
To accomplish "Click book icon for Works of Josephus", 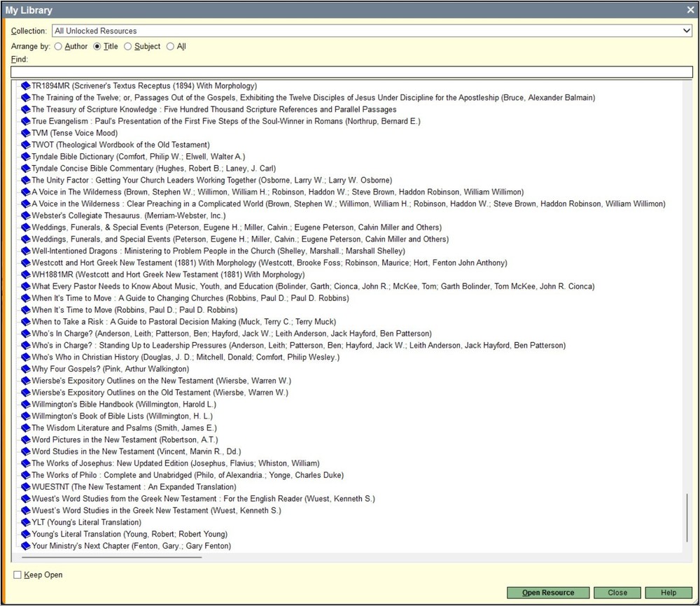I will 26,464.
